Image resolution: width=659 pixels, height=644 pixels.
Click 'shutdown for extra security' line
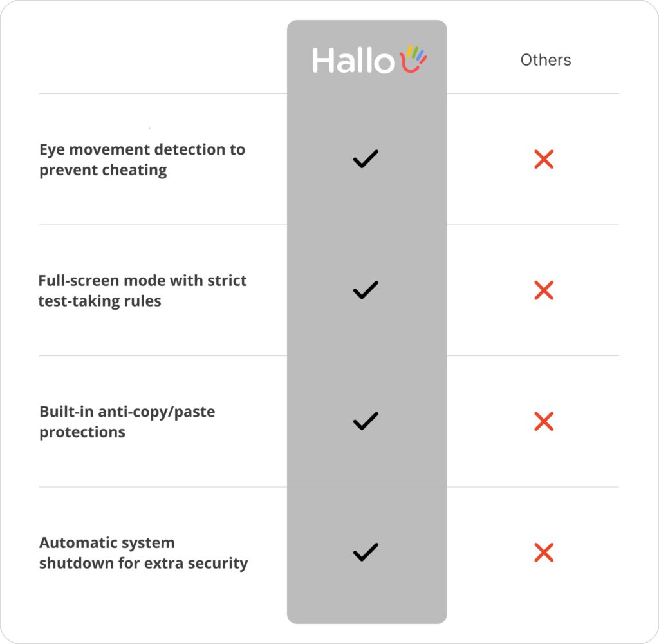(144, 563)
